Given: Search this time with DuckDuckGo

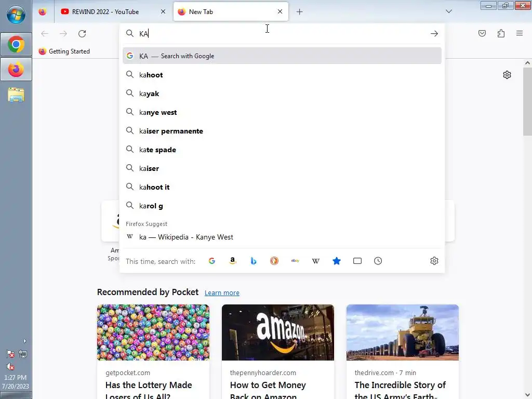Looking at the screenshot, I should tap(274, 261).
